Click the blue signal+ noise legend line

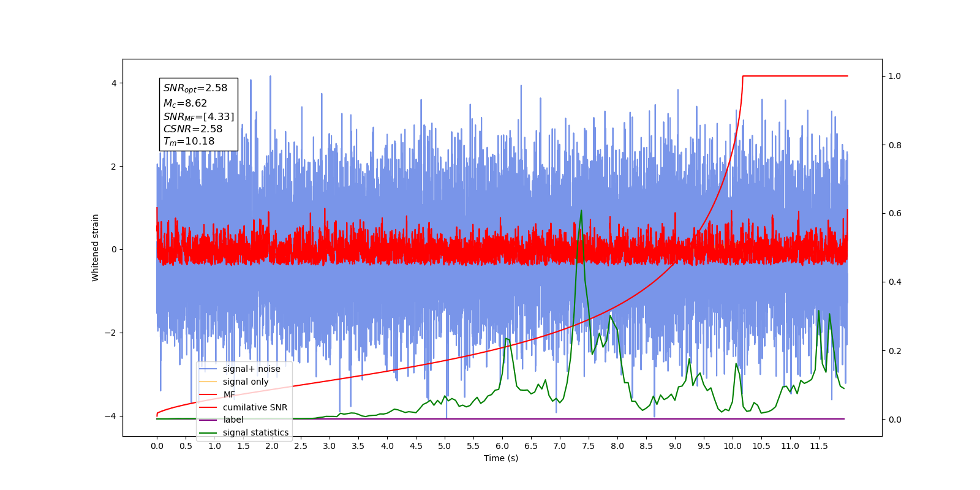pos(208,369)
